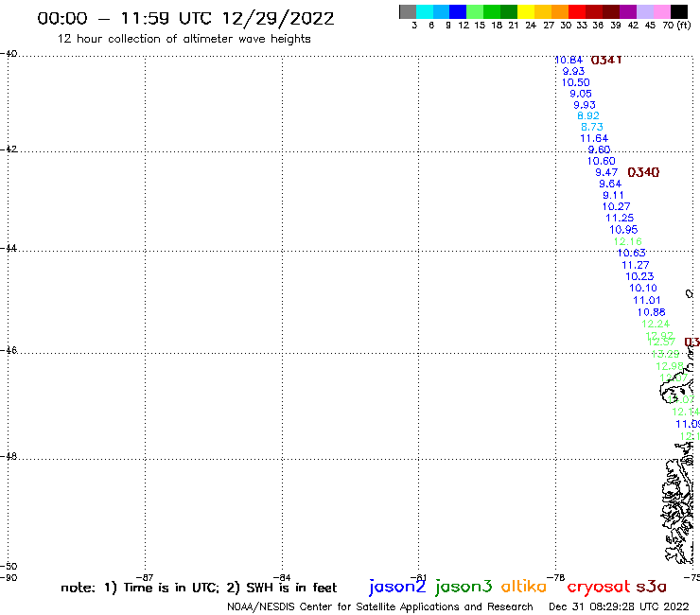Click the pink swatch near the legend end
The height and width of the screenshot is (615, 700).
pos(661,11)
